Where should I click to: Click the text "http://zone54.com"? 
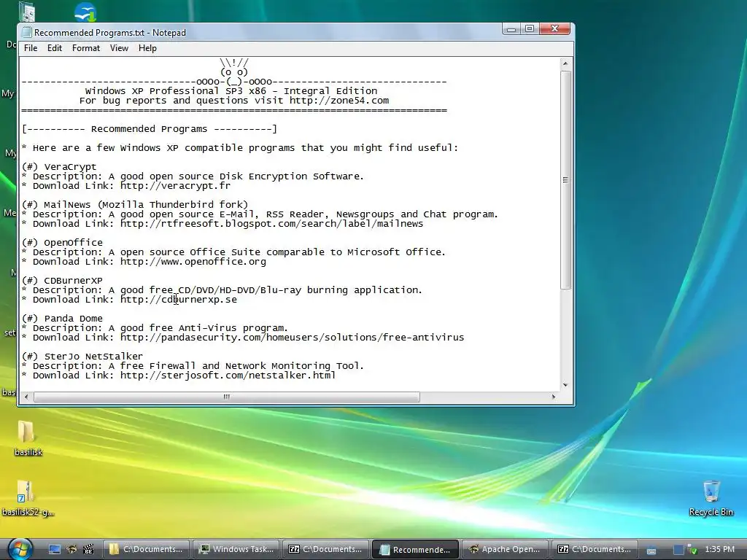339,101
